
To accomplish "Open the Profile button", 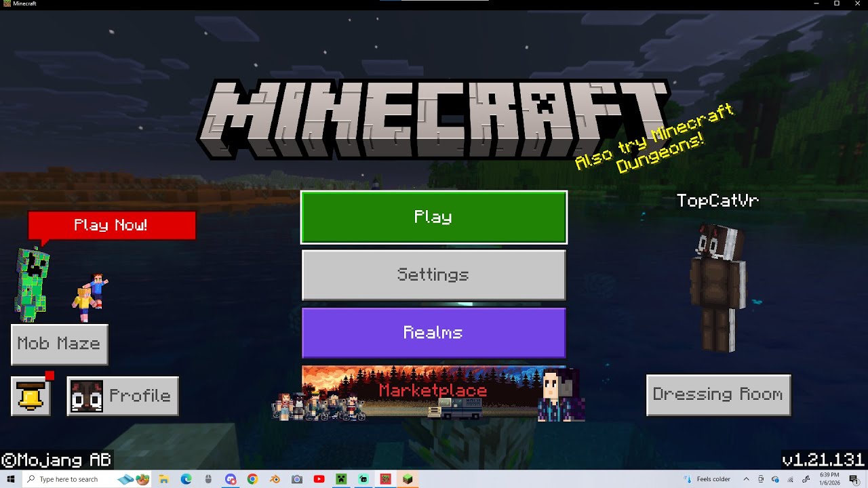I will [123, 396].
